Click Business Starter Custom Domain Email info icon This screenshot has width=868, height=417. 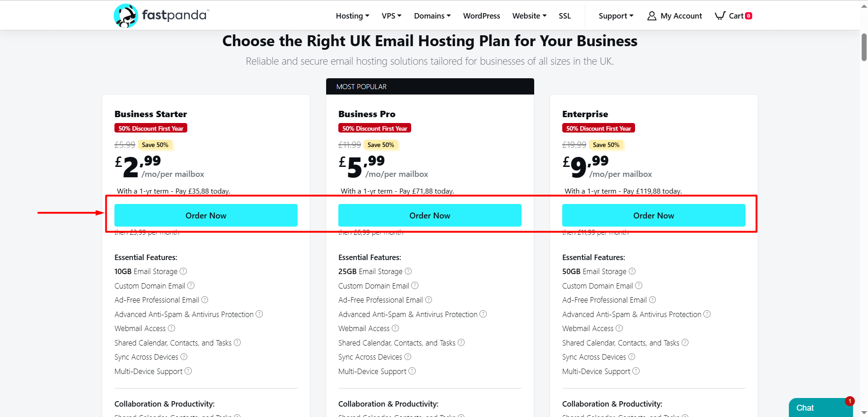[x=191, y=286]
